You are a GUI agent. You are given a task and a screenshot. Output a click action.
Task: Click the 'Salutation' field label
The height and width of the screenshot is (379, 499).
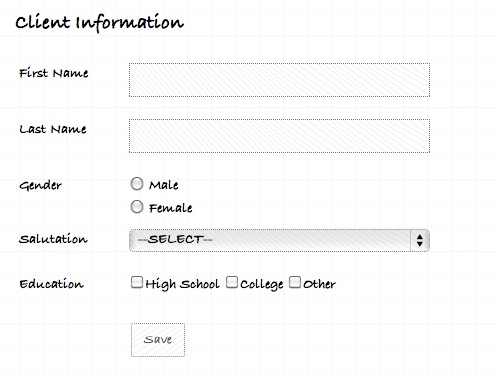[53, 239]
